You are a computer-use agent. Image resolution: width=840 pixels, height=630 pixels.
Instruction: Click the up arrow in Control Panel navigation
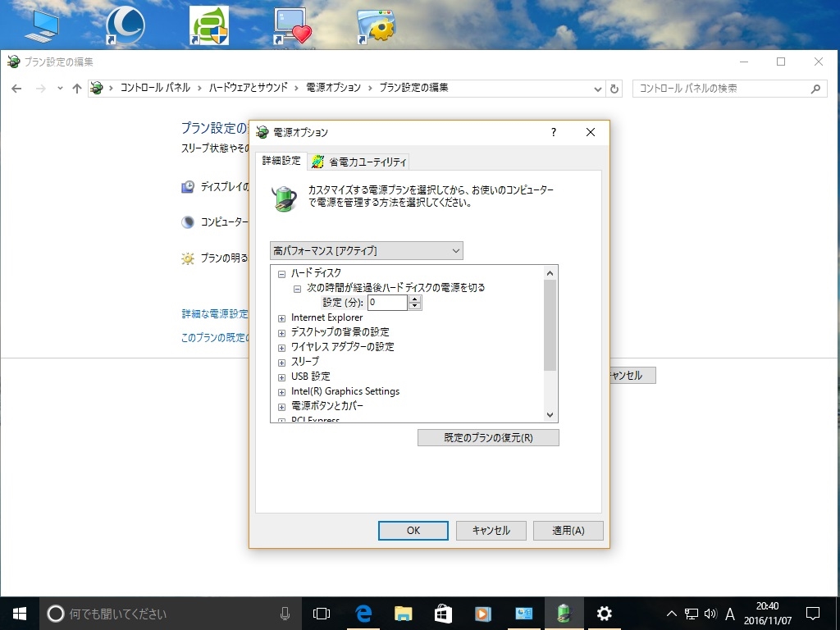[77, 89]
